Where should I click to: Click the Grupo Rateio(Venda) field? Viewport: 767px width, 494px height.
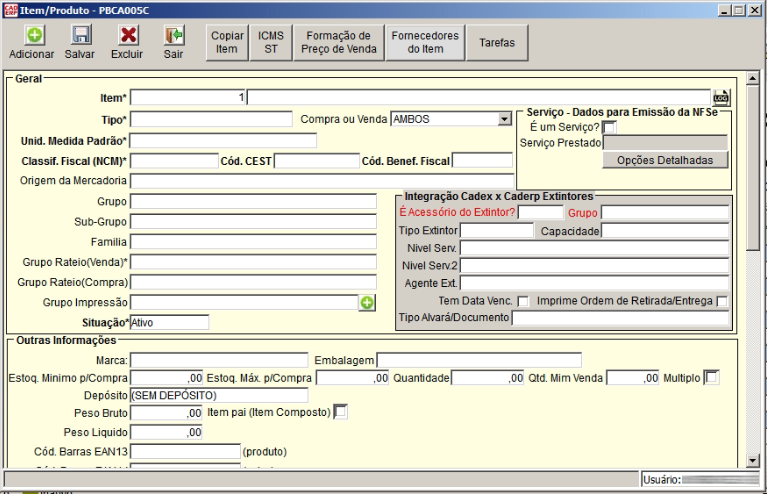click(x=253, y=262)
